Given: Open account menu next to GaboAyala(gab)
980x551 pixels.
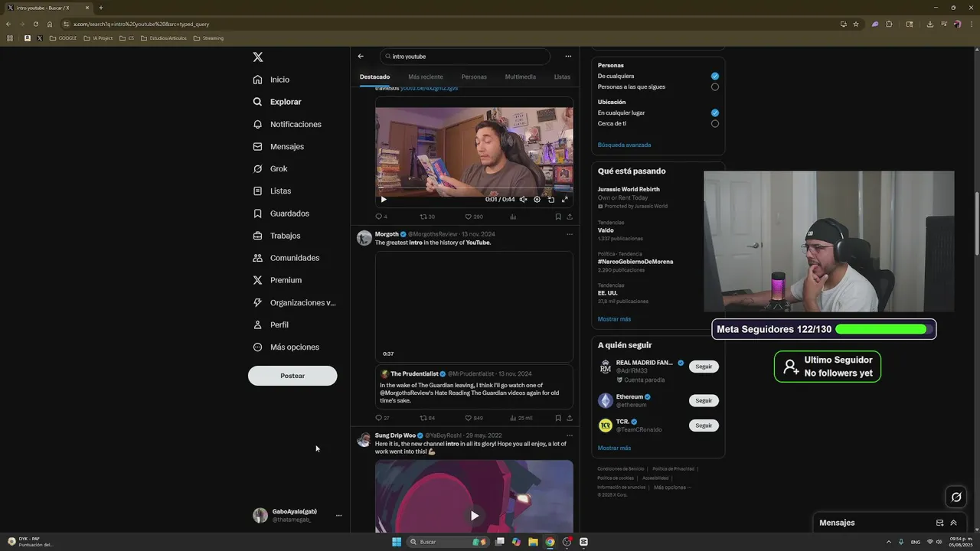Looking at the screenshot, I should [x=338, y=516].
